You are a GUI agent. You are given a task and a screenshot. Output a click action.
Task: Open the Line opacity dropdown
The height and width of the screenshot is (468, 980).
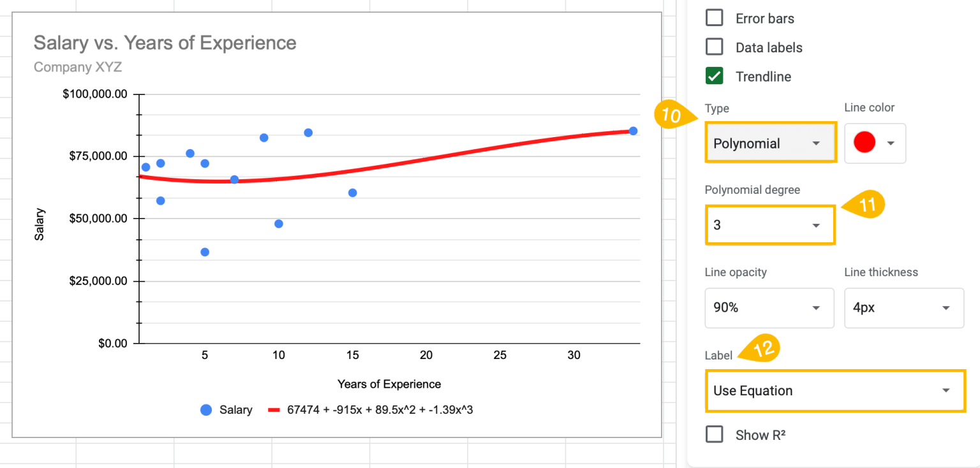pos(769,308)
